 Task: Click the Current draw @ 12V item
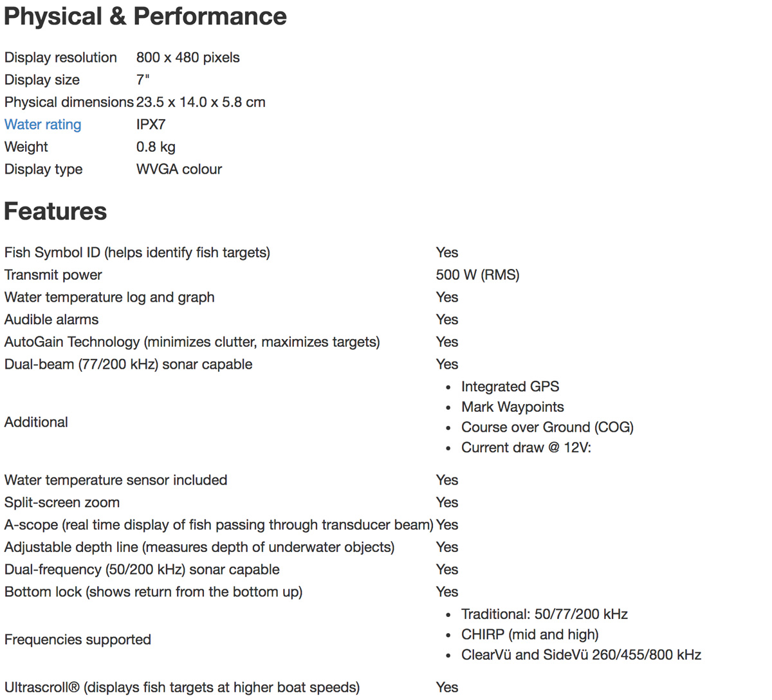(526, 448)
